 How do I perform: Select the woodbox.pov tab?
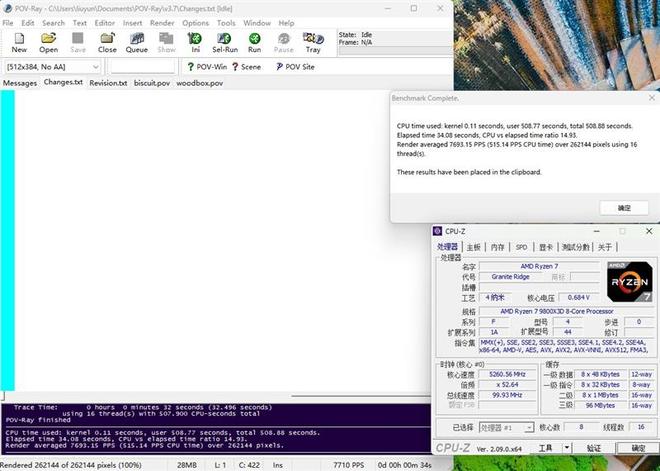[199, 83]
